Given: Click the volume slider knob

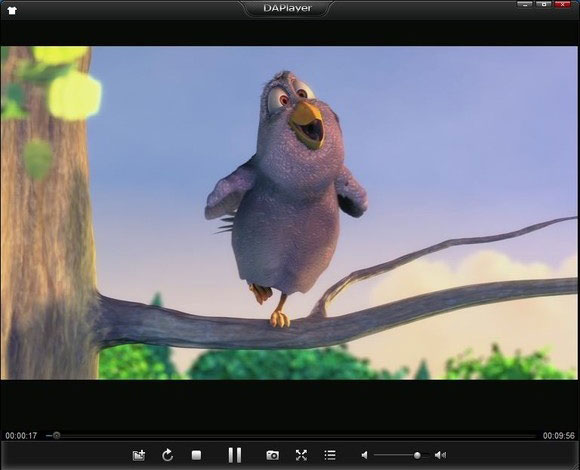Looking at the screenshot, I should (417, 455).
